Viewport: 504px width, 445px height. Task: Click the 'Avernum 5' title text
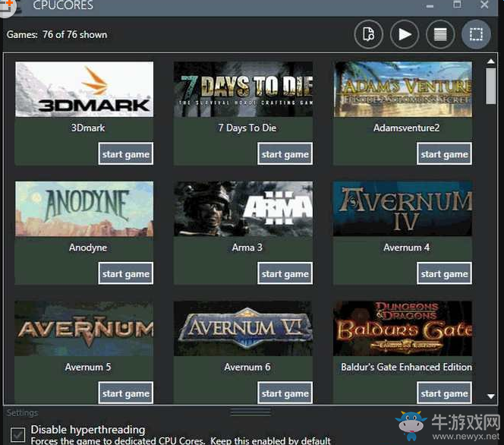pos(88,368)
